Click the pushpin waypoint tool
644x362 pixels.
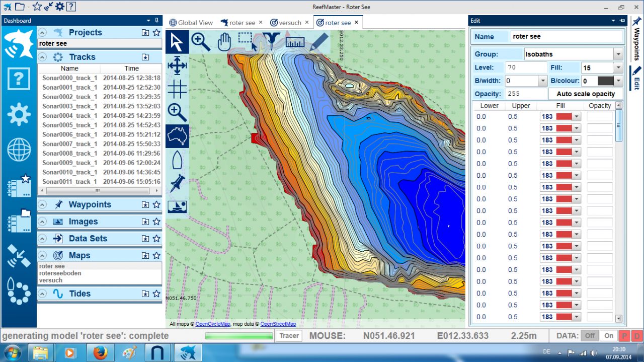177,183
